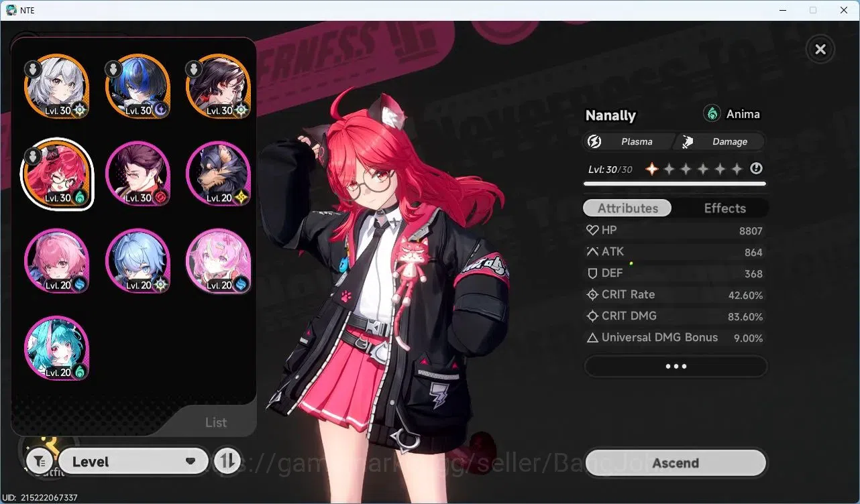Select the dark-haired Lvl. 30 character
The image size is (860, 504).
pos(218,86)
